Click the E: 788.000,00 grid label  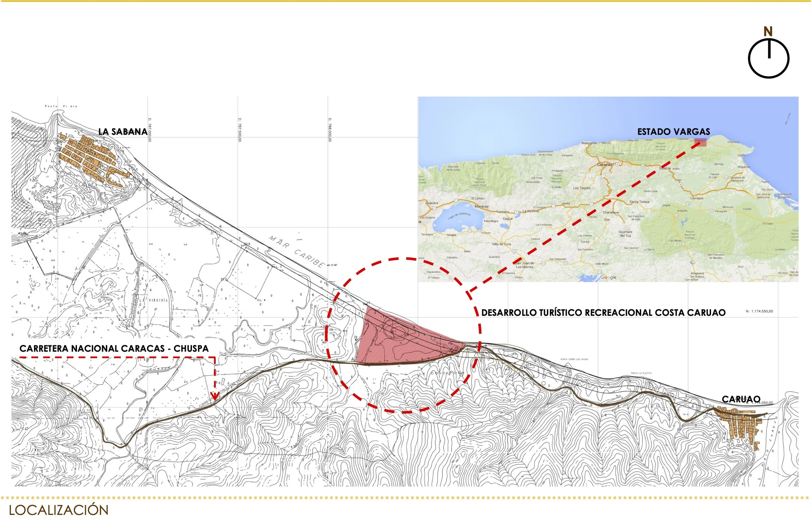point(330,130)
